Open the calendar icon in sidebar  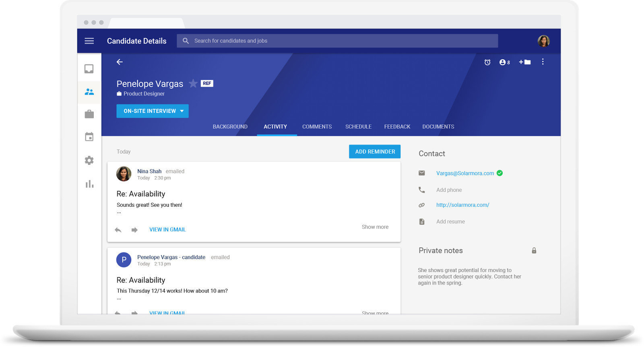[x=89, y=137]
